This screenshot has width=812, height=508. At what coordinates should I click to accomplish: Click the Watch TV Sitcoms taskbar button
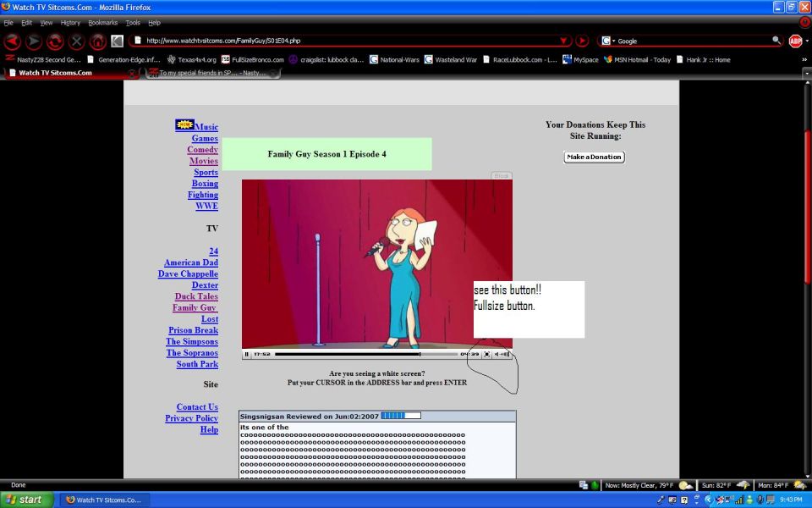(x=107, y=500)
